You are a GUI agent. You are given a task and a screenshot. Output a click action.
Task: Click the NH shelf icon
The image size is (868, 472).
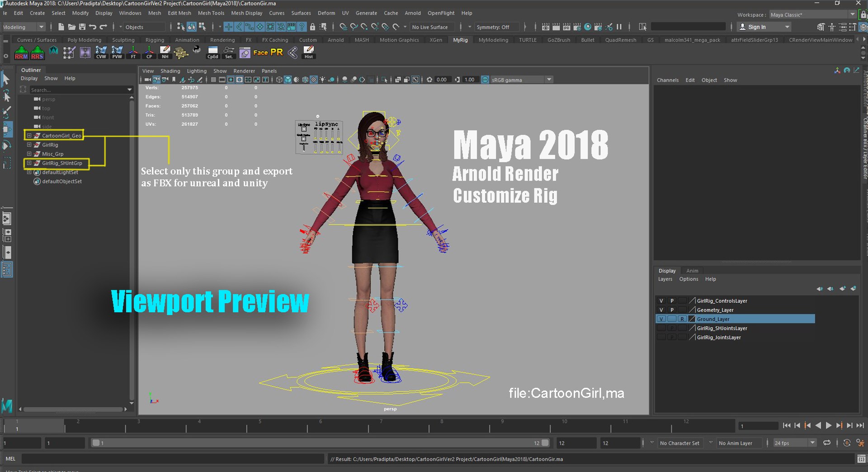[165, 52]
